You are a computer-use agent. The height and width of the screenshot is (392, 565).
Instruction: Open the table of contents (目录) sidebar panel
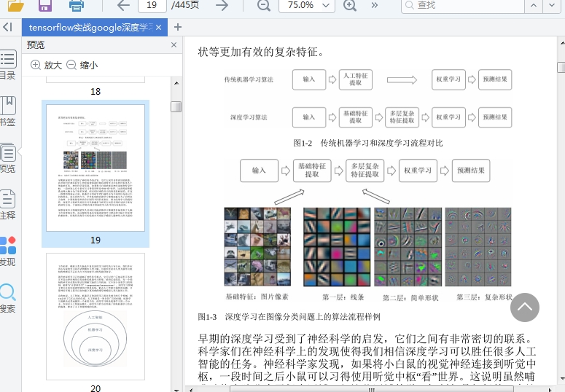coord(7,64)
